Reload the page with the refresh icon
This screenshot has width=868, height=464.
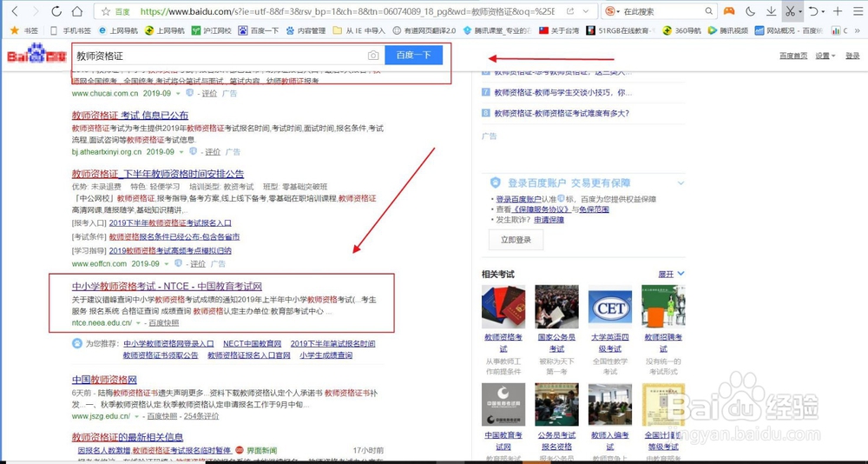(x=56, y=11)
